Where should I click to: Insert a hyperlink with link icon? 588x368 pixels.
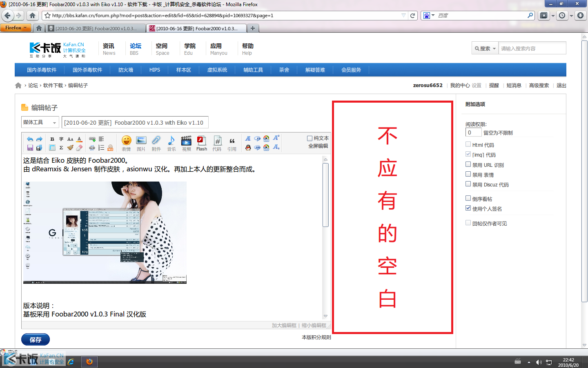coord(92,139)
